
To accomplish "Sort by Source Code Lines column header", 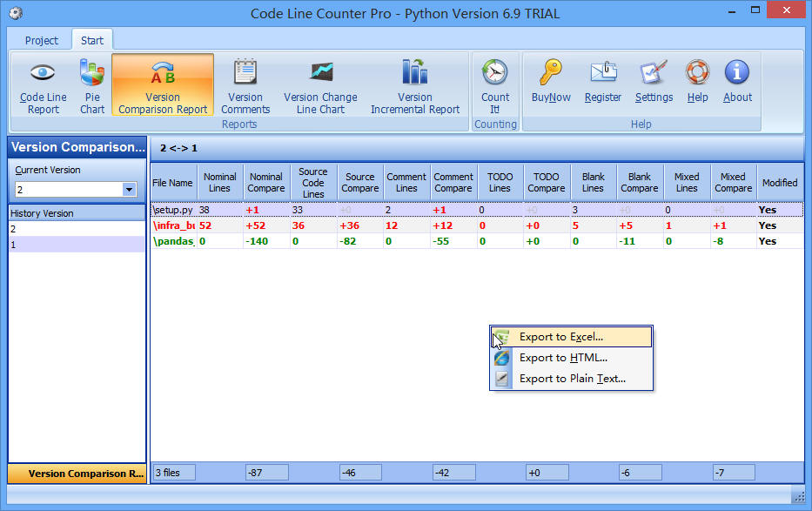I will 313,183.
